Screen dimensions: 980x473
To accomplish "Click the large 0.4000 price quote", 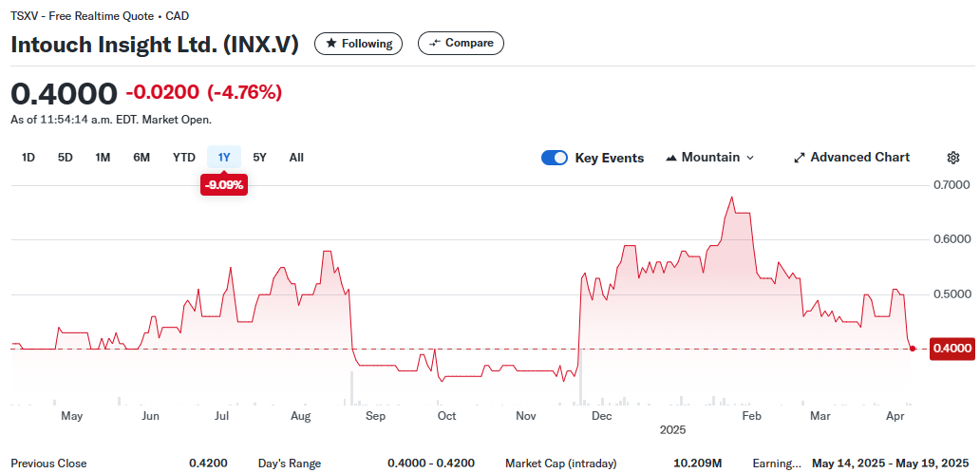I will 64,94.
